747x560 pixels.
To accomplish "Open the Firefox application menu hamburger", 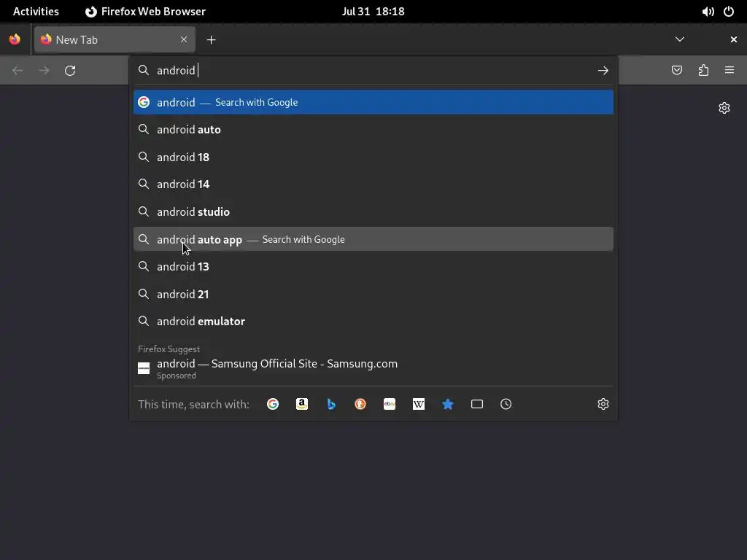I will 729,71.
